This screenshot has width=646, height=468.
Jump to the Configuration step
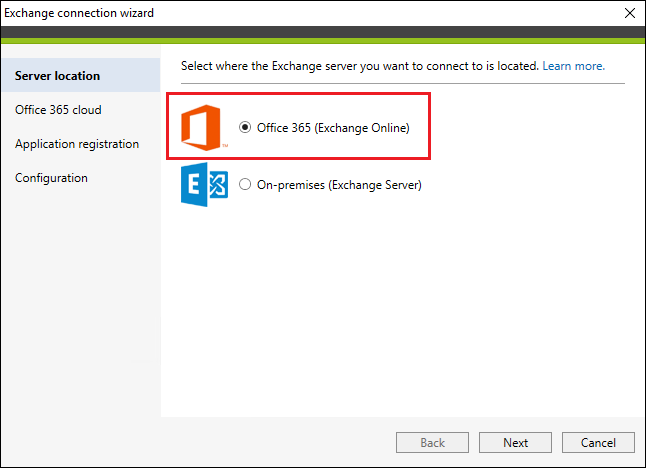pos(51,178)
